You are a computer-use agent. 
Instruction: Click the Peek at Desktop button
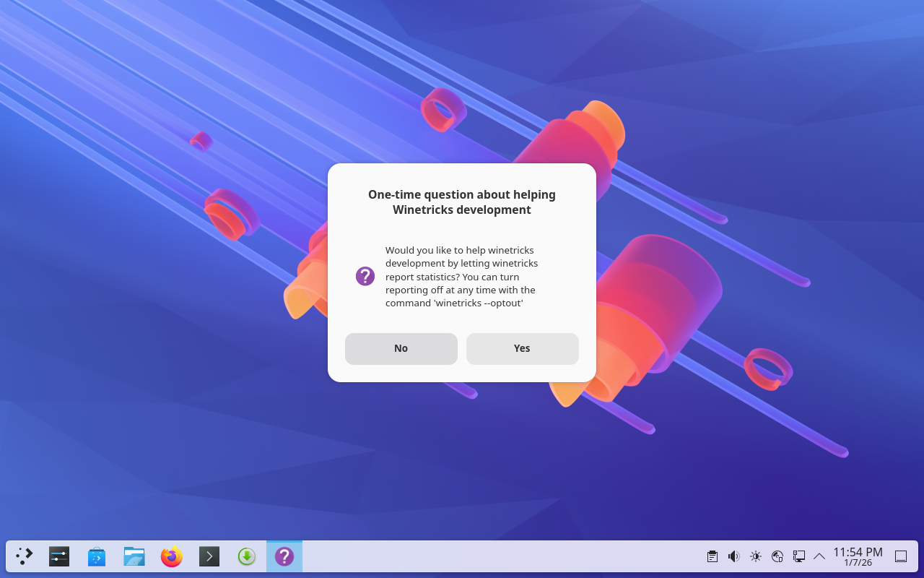pos(901,556)
